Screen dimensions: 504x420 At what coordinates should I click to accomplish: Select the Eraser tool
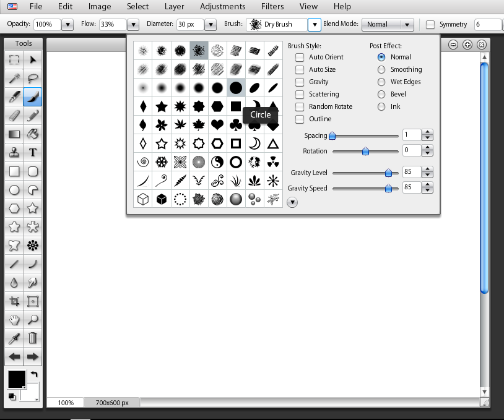pos(14,116)
